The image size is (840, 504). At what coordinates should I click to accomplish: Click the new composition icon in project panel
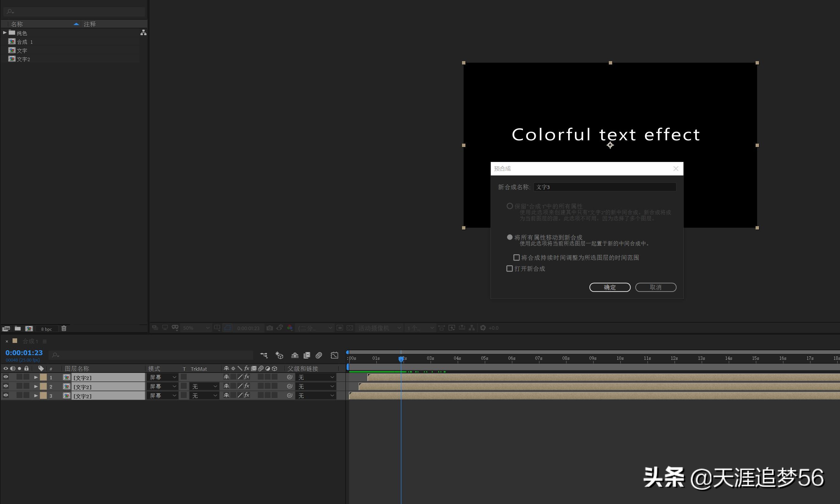coord(29,329)
